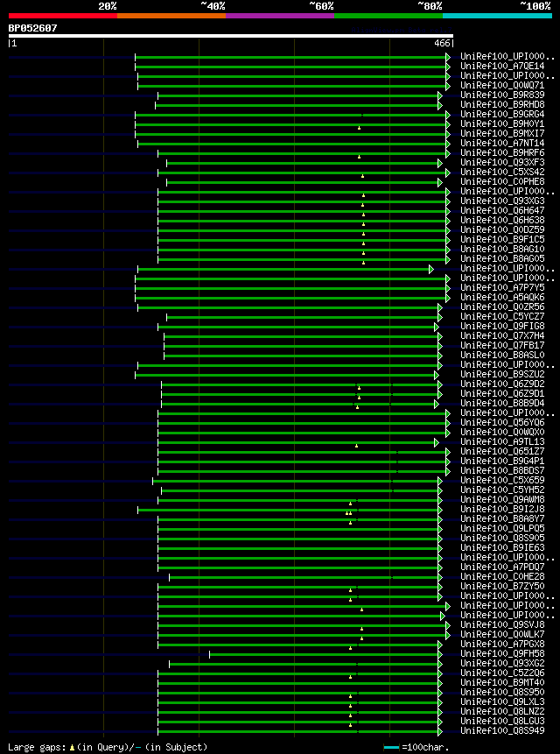Click the arrowhead ending the UniRef100_Q9FIG8 alignment
Screen dimensions: 560x754
click(437, 327)
